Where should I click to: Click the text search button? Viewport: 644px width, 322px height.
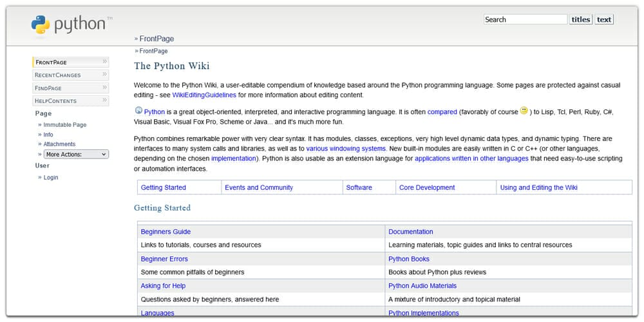click(x=604, y=19)
